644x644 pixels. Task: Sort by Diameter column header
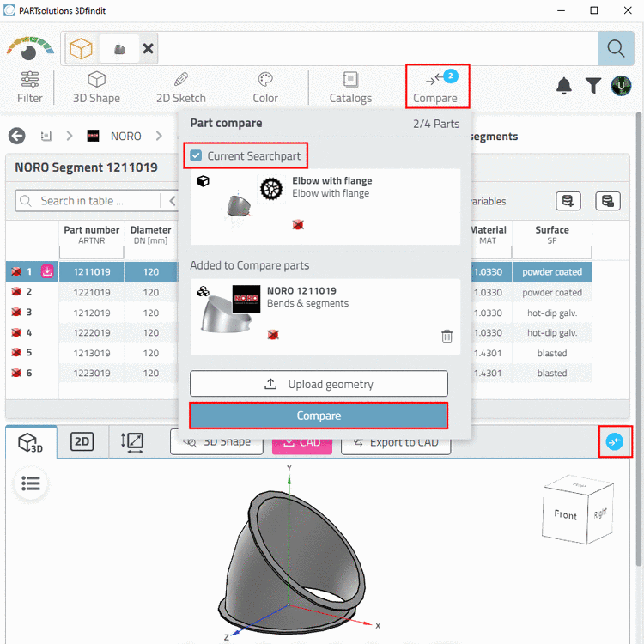click(151, 234)
